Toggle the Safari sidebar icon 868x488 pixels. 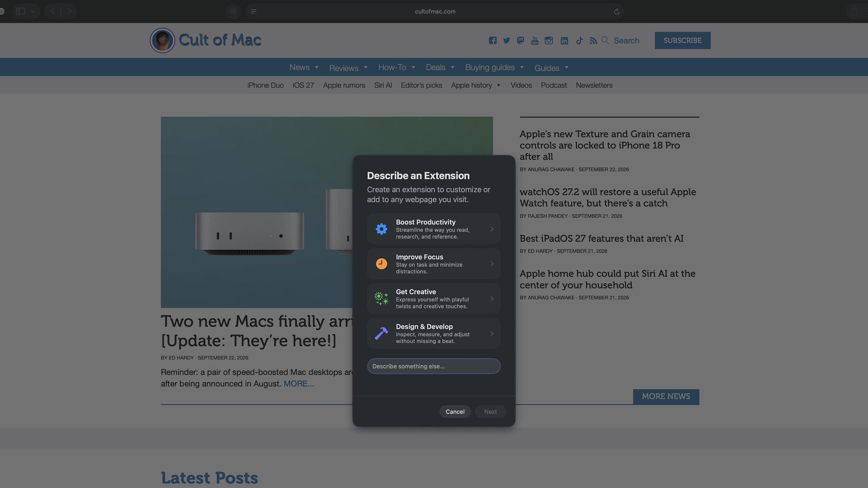tap(21, 12)
